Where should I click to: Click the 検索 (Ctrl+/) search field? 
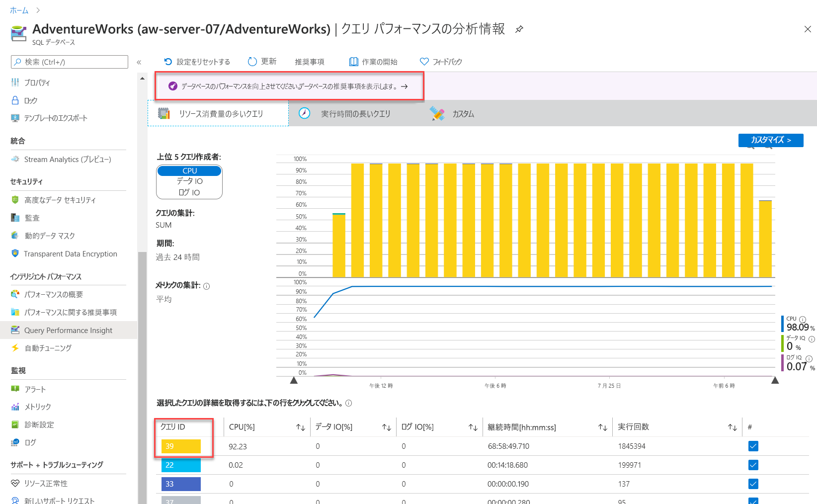[70, 62]
